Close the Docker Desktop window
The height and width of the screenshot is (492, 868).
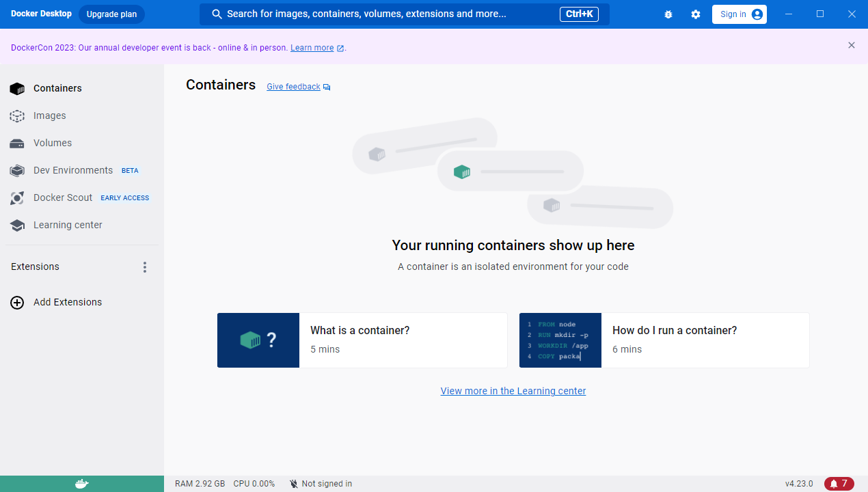[x=852, y=14]
